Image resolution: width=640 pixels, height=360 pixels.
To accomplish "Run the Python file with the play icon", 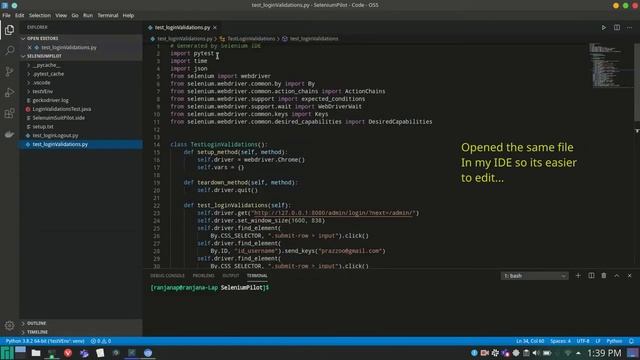I will tap(603, 27).
